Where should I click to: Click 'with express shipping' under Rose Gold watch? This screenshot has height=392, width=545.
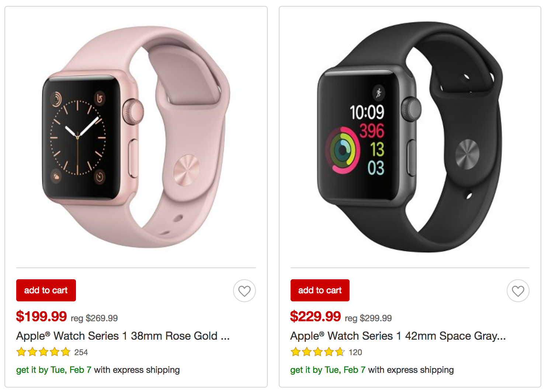point(137,370)
